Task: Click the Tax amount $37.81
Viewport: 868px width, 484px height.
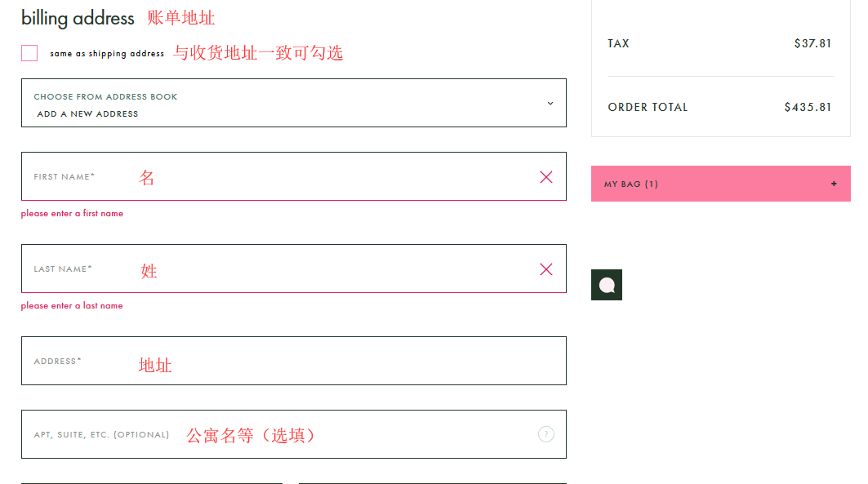Action: [812, 43]
